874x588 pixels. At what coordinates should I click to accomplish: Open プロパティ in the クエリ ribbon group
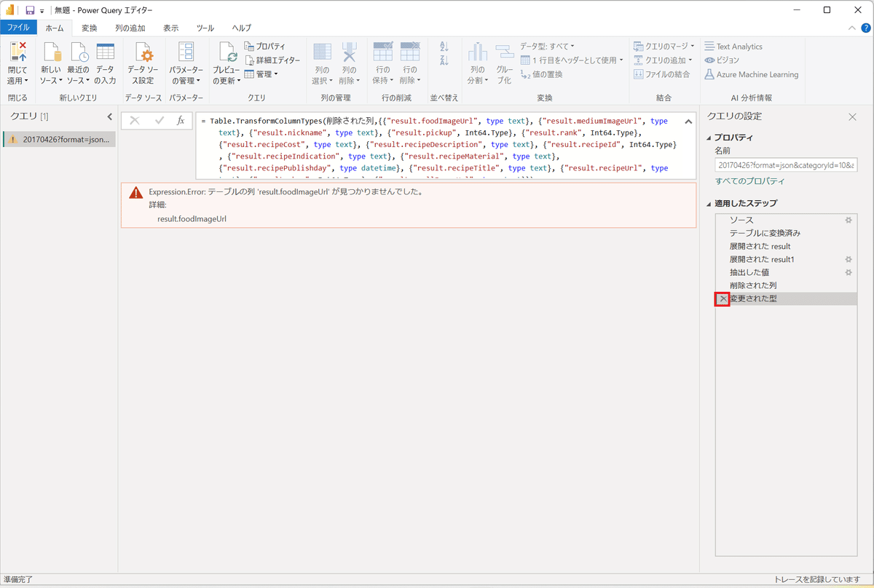[x=264, y=47]
